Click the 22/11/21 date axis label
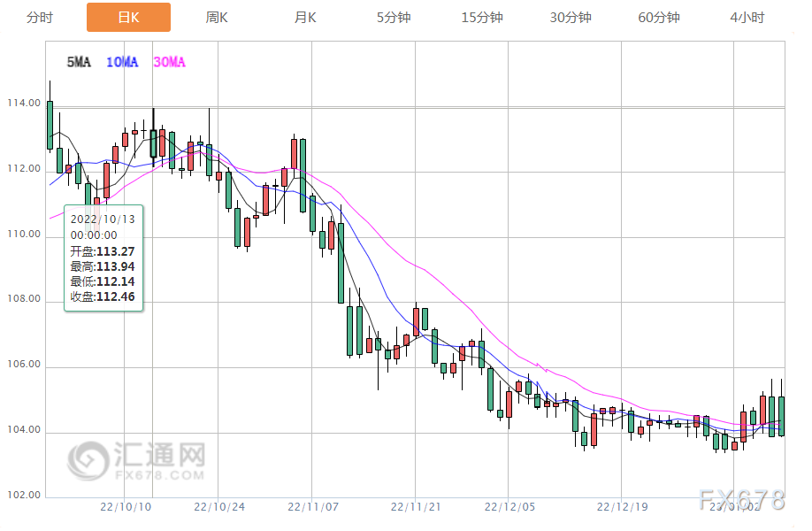The image size is (812, 531). coord(416,506)
